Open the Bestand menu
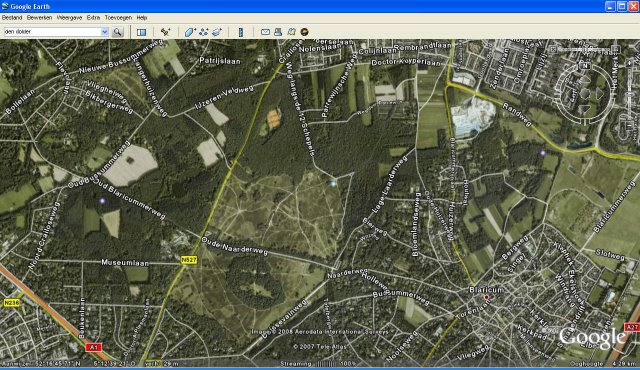This screenshot has width=640, height=370. [x=12, y=18]
